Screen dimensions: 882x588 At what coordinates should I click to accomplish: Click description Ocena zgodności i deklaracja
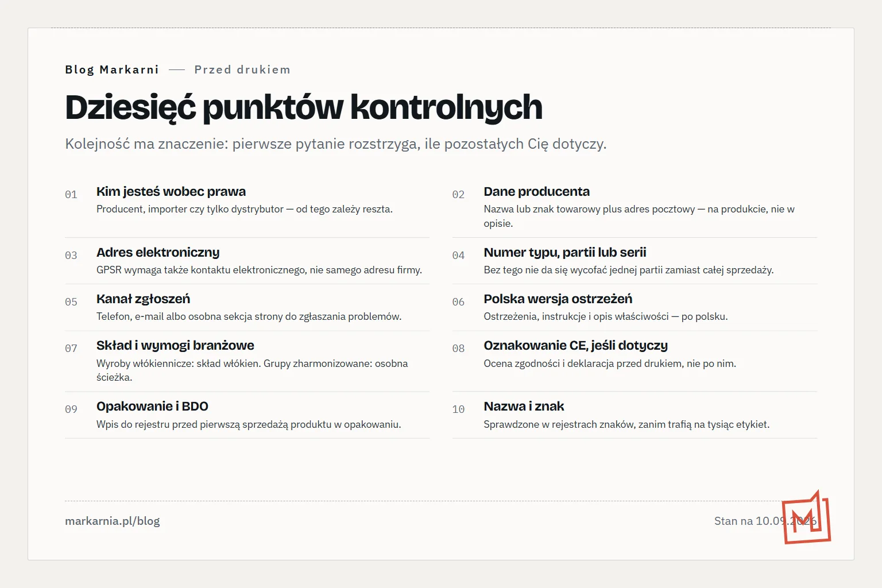pyautogui.click(x=610, y=363)
